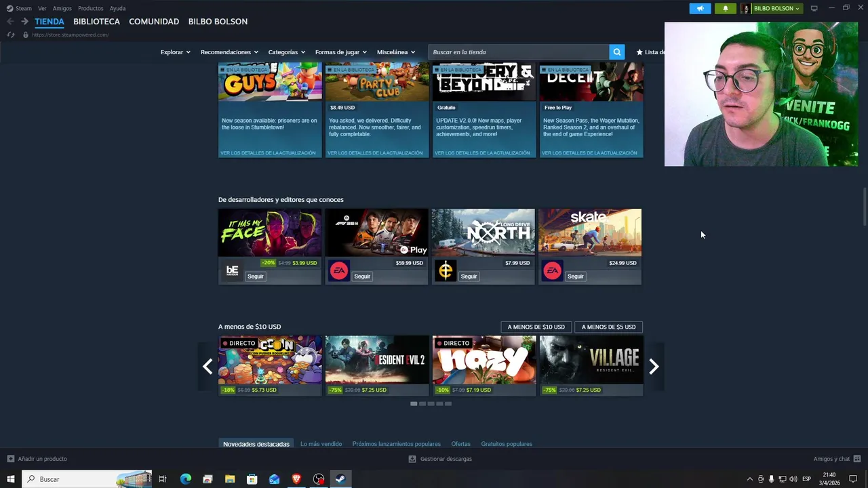868x488 pixels.
Task: Open File Explorer from the taskbar
Action: [x=230, y=479]
